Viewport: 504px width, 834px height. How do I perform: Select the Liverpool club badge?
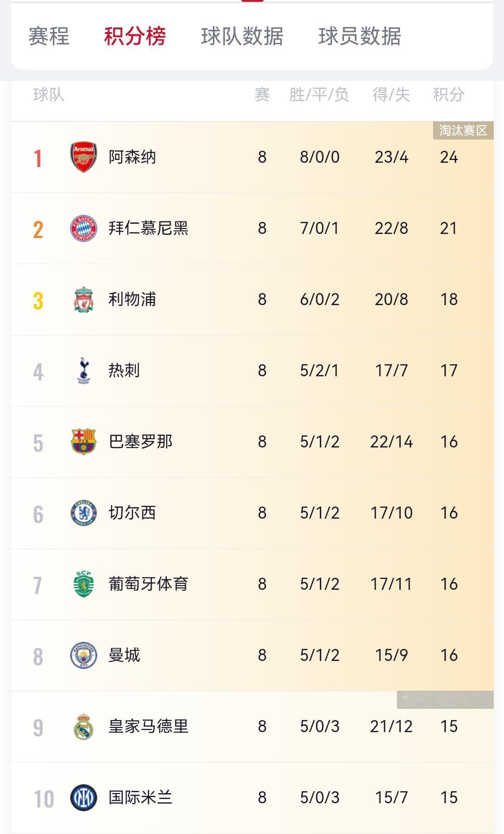(x=84, y=300)
